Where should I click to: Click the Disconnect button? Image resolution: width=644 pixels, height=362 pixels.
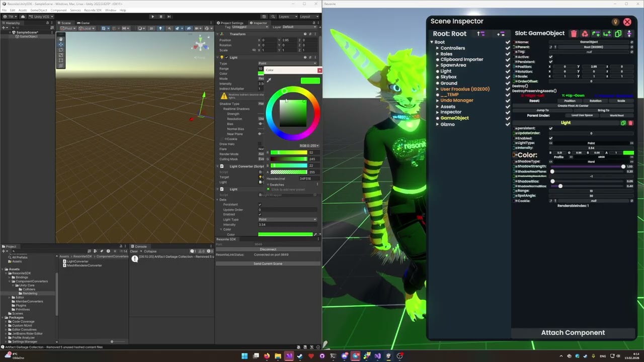(268, 249)
